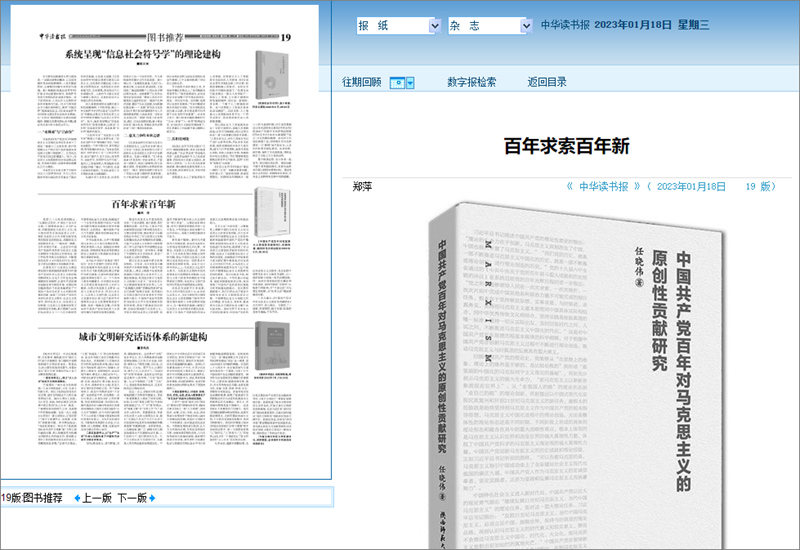Click the right arrow icon after 下一版
Image resolution: width=800 pixels, height=550 pixels.
pos(152,498)
